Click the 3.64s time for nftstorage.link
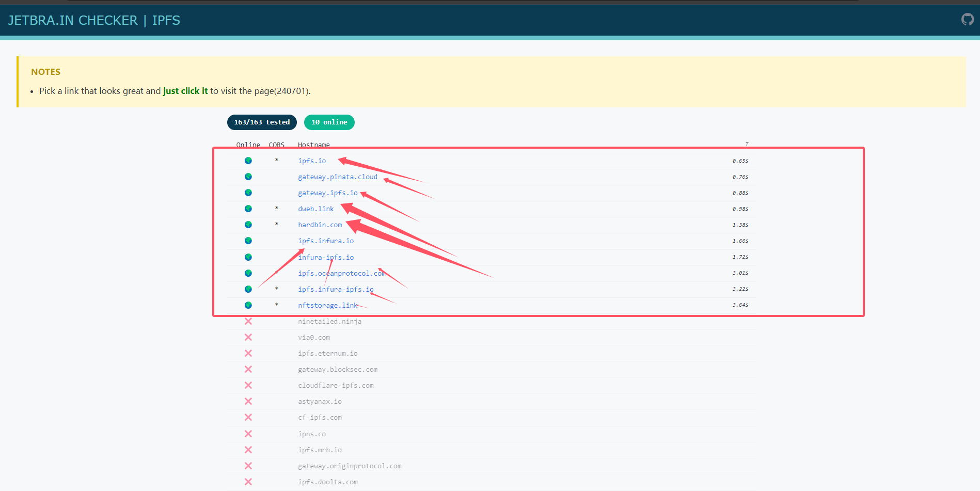This screenshot has height=491, width=980. [740, 305]
